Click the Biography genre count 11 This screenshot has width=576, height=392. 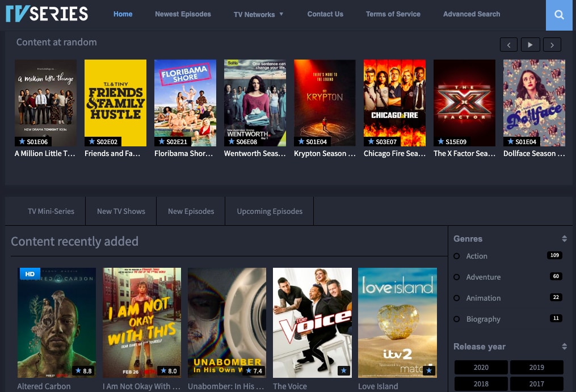coord(556,318)
